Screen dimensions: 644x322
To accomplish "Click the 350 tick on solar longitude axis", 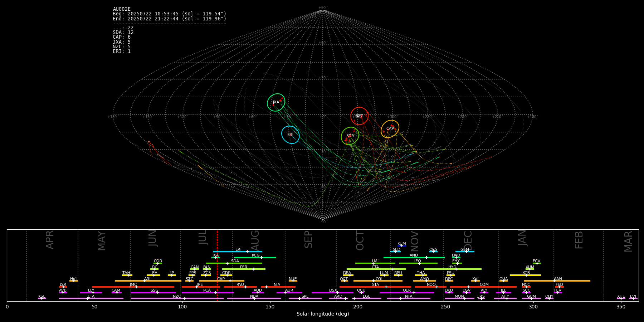I will [621, 307].
